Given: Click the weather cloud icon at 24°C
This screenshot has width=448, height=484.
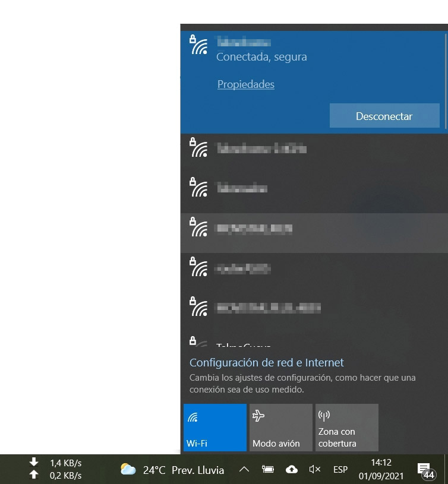Looking at the screenshot, I should (128, 470).
